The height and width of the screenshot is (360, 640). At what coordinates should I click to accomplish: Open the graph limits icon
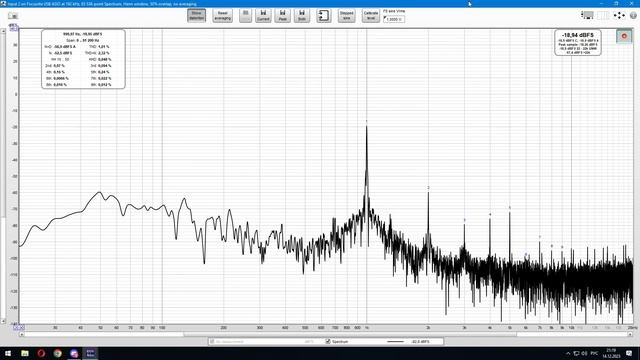click(603, 15)
